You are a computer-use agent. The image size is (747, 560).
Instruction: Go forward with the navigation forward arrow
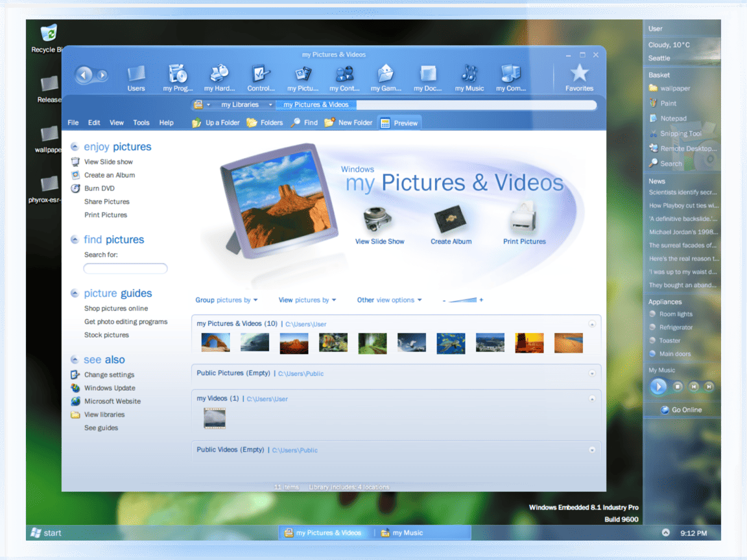click(102, 75)
